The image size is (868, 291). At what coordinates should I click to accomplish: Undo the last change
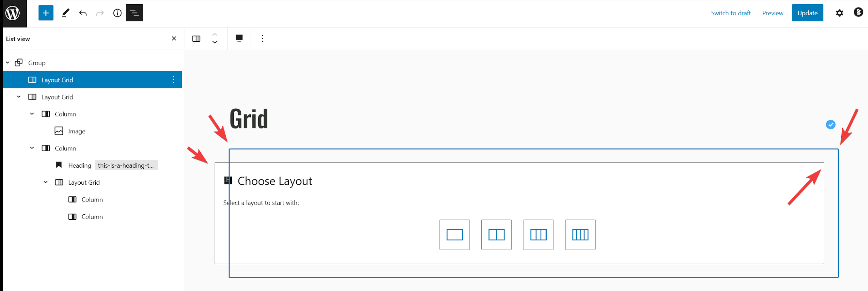click(83, 12)
